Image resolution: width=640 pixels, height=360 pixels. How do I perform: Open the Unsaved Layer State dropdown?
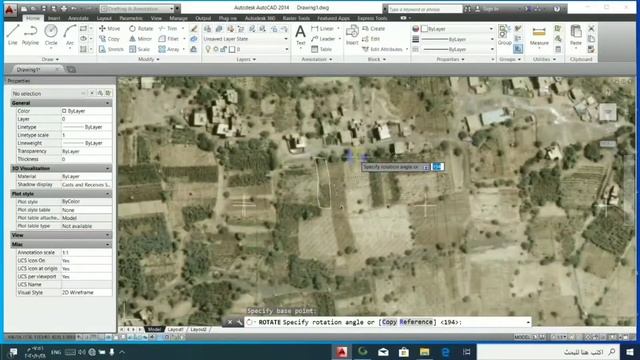tap(246, 39)
